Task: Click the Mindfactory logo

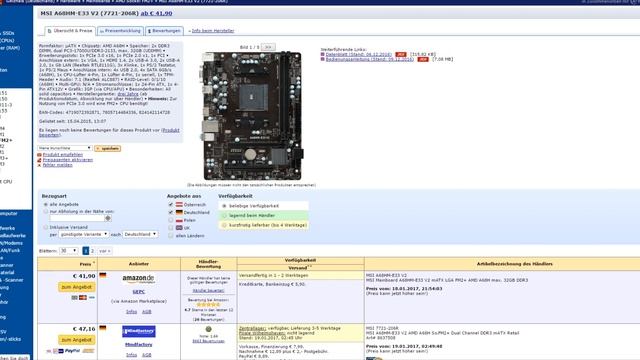Action: point(139,331)
